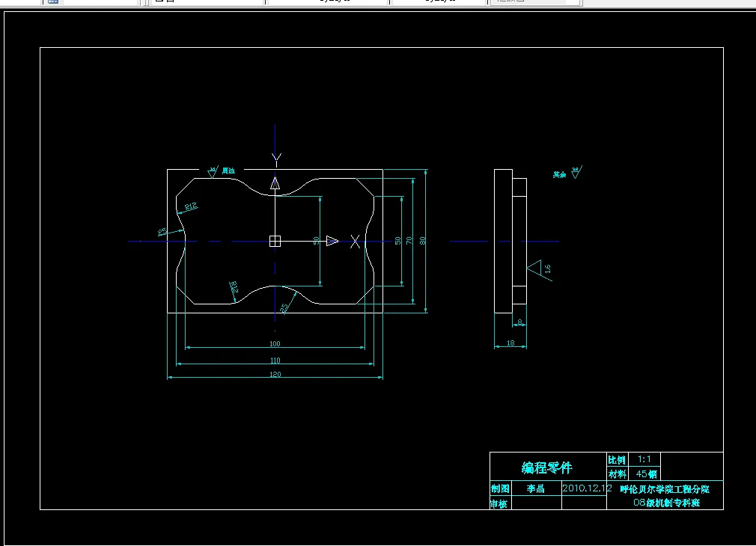Select the 110 horizontal dimension text

point(275,361)
